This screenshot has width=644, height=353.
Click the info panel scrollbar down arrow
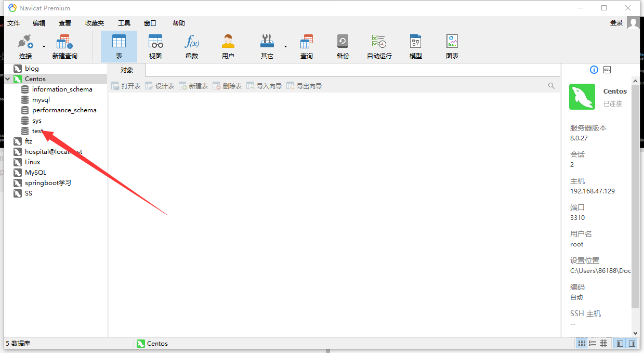tap(635, 333)
